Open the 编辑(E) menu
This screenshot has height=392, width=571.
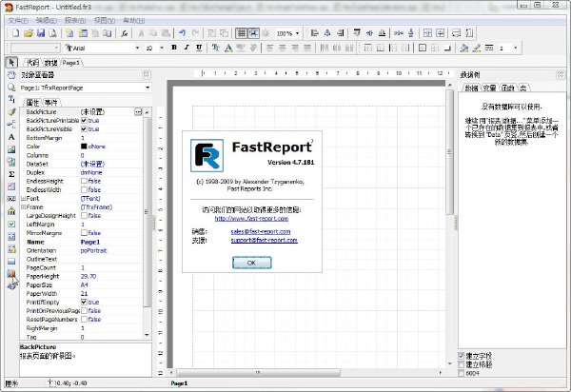click(47, 21)
